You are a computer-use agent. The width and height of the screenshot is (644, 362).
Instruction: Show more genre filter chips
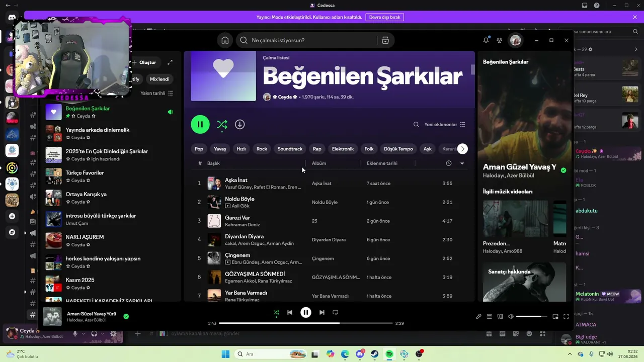coord(462,149)
